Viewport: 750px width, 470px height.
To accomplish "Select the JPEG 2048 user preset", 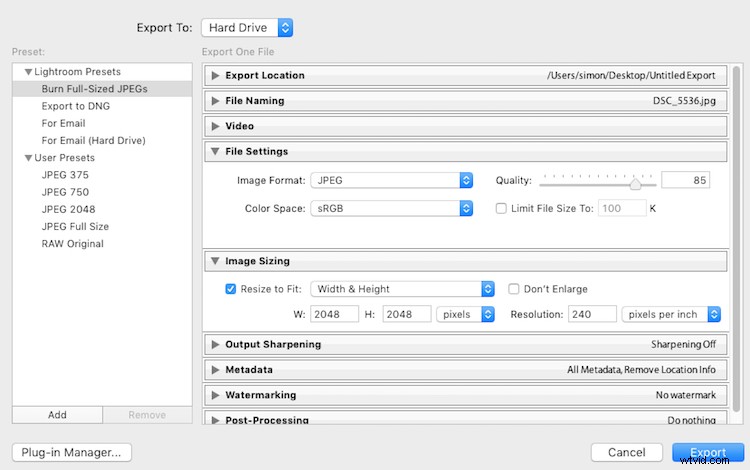I will [67, 209].
